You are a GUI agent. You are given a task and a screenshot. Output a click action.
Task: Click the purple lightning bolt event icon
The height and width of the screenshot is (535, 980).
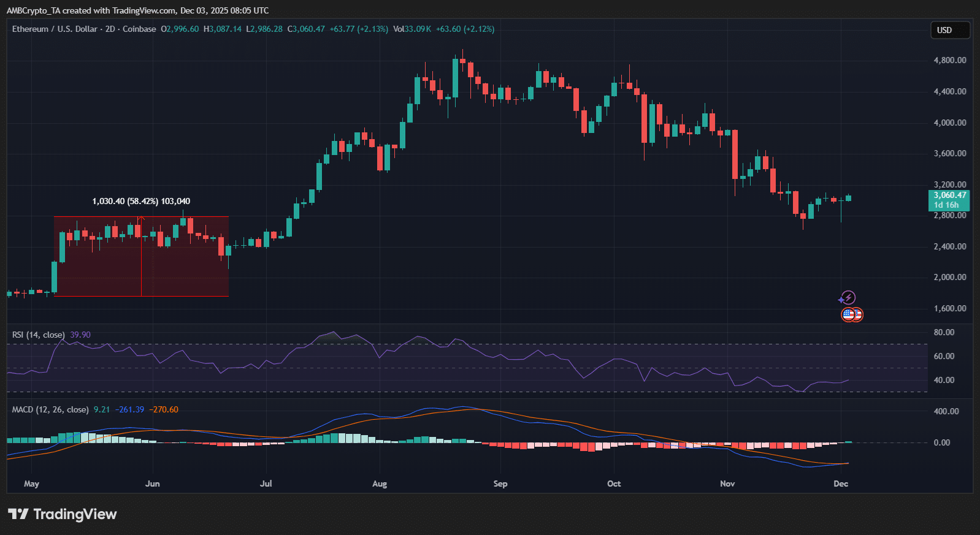[848, 298]
